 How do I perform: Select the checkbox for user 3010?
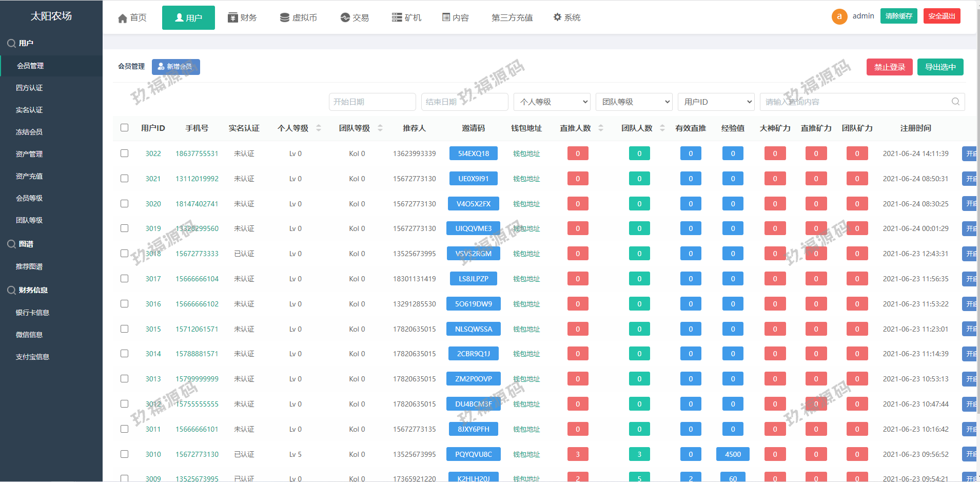point(125,454)
